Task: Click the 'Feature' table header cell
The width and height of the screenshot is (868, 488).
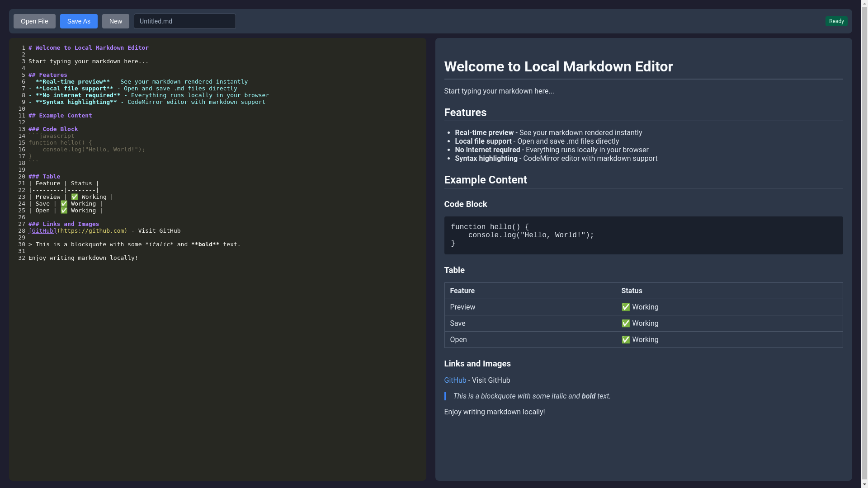Action: coord(530,291)
